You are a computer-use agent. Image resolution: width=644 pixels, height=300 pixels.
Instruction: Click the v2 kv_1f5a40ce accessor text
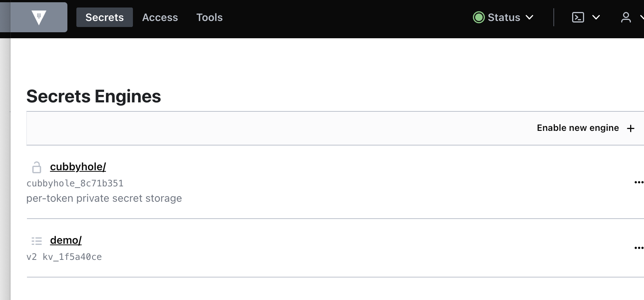[x=64, y=257]
